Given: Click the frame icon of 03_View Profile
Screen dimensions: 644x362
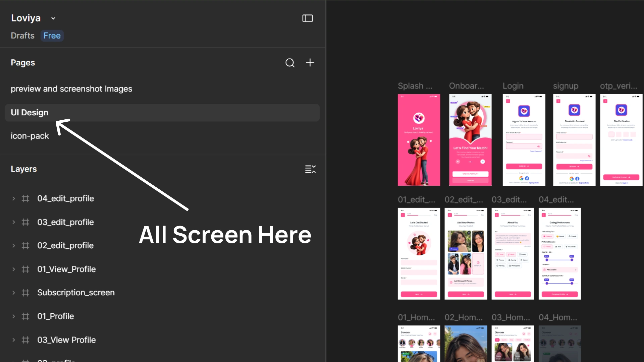Looking at the screenshot, I should coord(25,340).
